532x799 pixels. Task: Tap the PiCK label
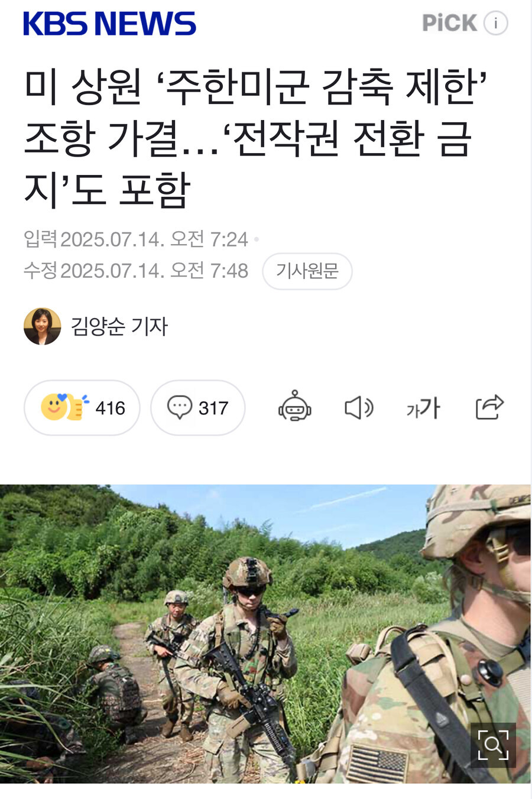pos(449,23)
